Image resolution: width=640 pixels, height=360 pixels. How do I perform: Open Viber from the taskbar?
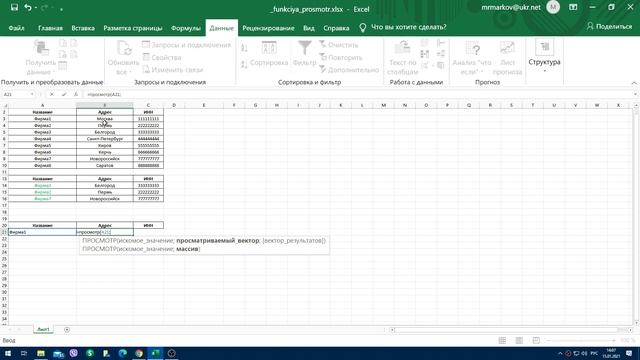pos(73,353)
